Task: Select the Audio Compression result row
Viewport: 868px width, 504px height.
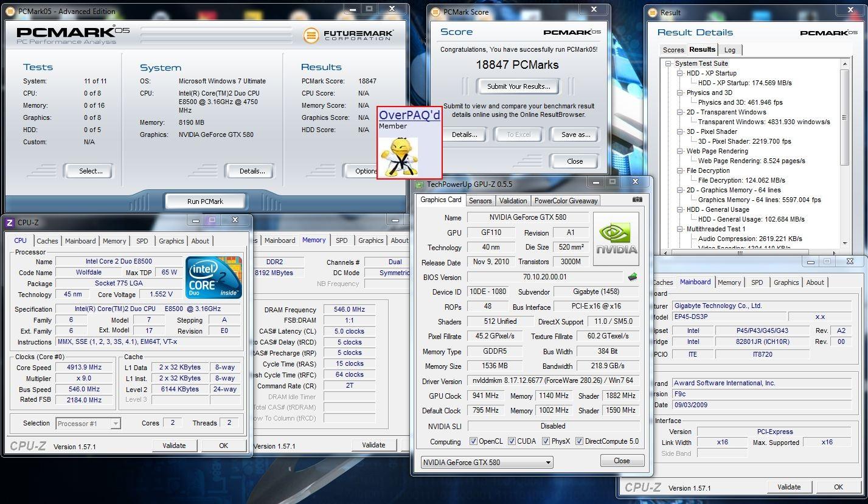Action: [750, 239]
